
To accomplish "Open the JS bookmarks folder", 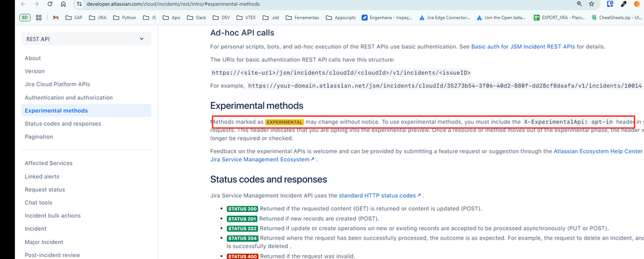I will 150,17.
